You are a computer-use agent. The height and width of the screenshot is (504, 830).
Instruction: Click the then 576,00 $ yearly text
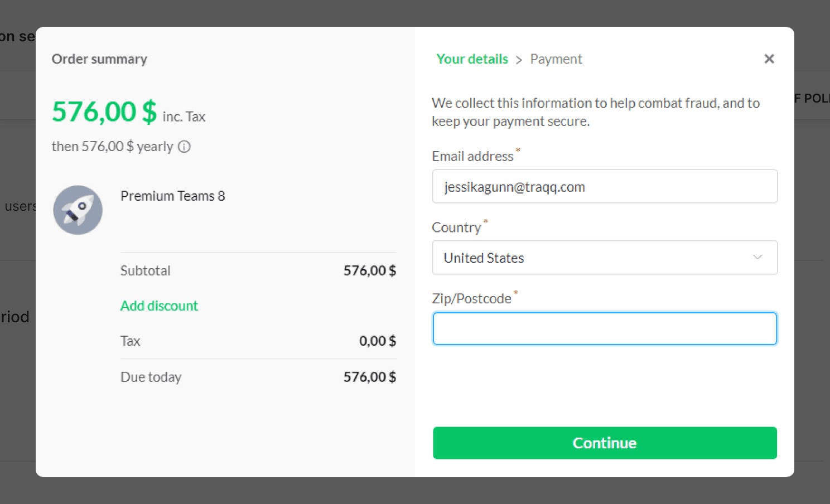coord(112,147)
